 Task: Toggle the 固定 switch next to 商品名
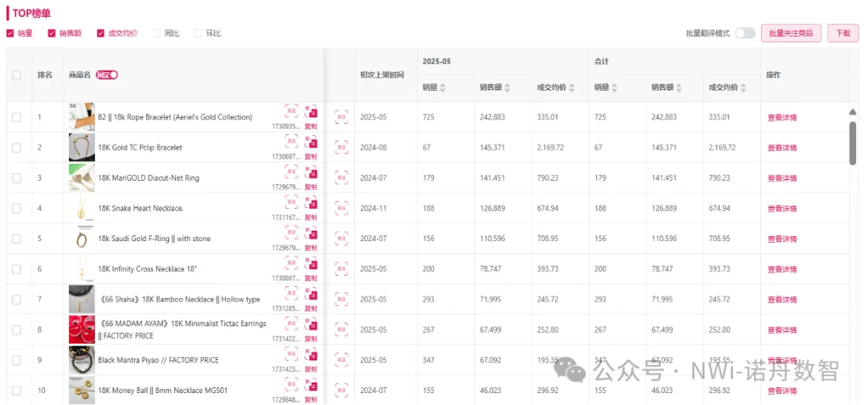point(107,75)
